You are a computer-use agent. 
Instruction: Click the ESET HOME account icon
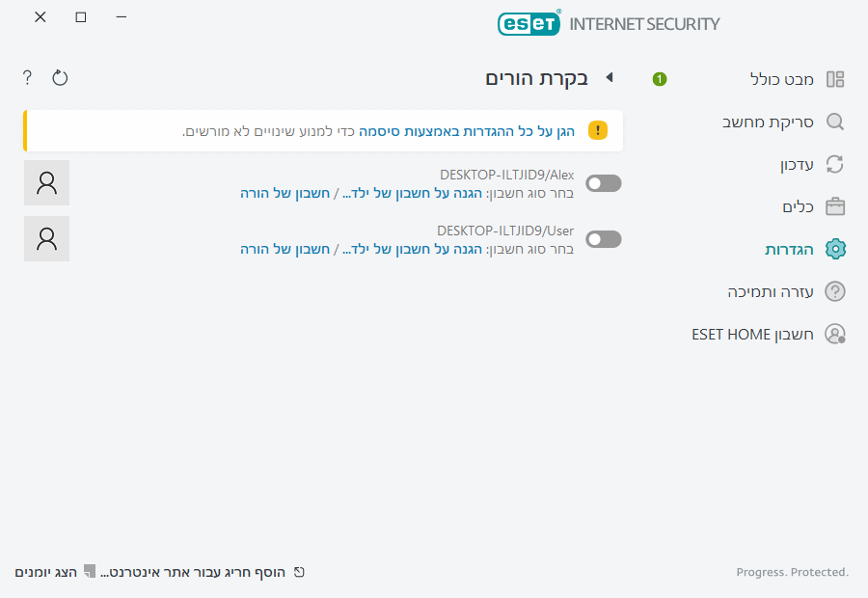(x=835, y=334)
